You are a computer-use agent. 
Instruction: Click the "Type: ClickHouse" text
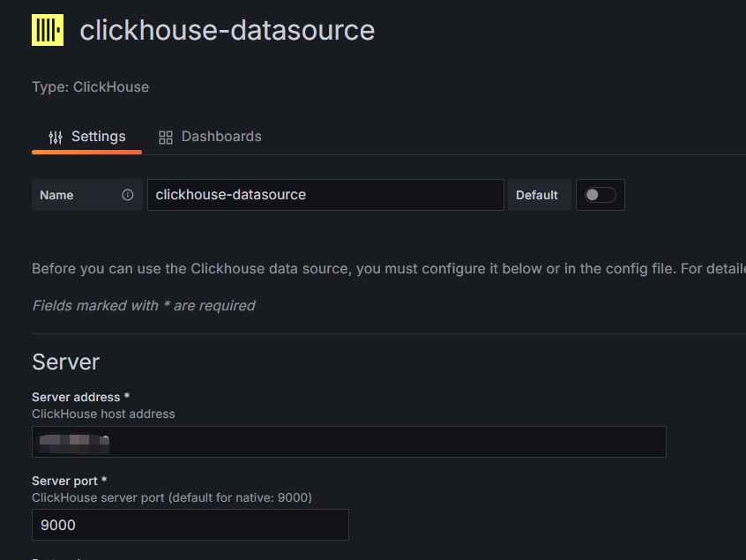click(90, 86)
